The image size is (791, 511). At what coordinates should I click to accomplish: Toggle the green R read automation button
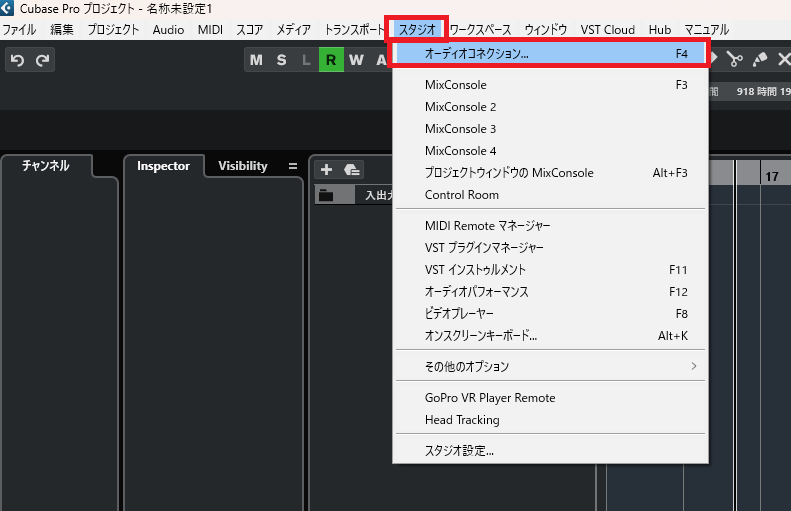tap(331, 60)
